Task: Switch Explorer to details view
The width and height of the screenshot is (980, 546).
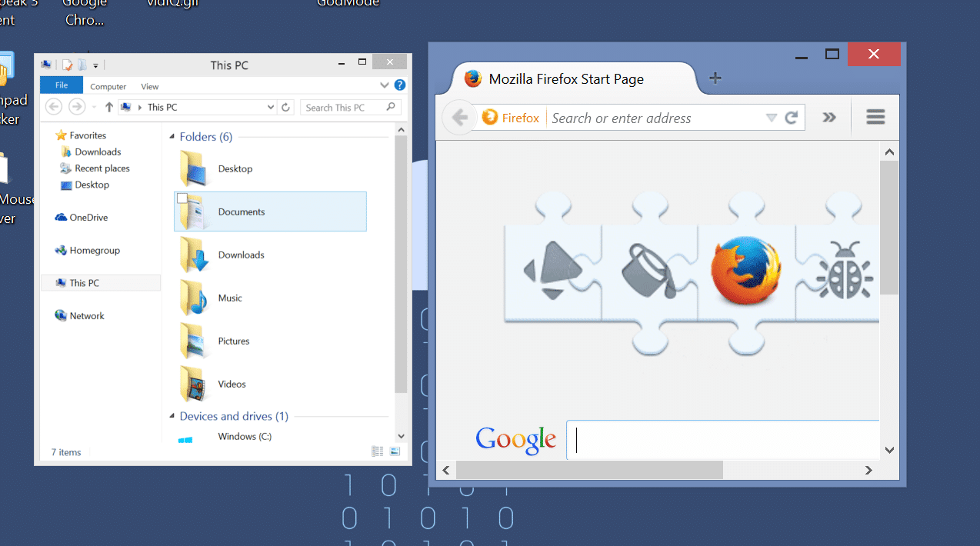Action: pyautogui.click(x=378, y=451)
